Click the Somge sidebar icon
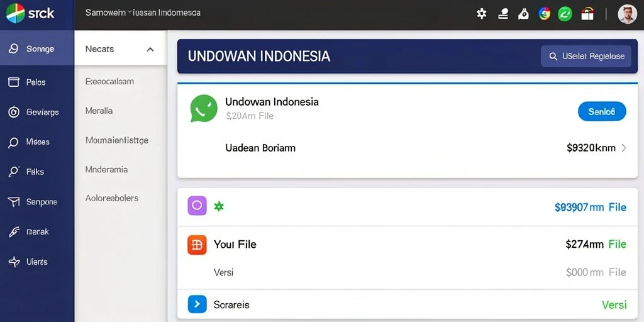The width and height of the screenshot is (644, 322). click(14, 49)
